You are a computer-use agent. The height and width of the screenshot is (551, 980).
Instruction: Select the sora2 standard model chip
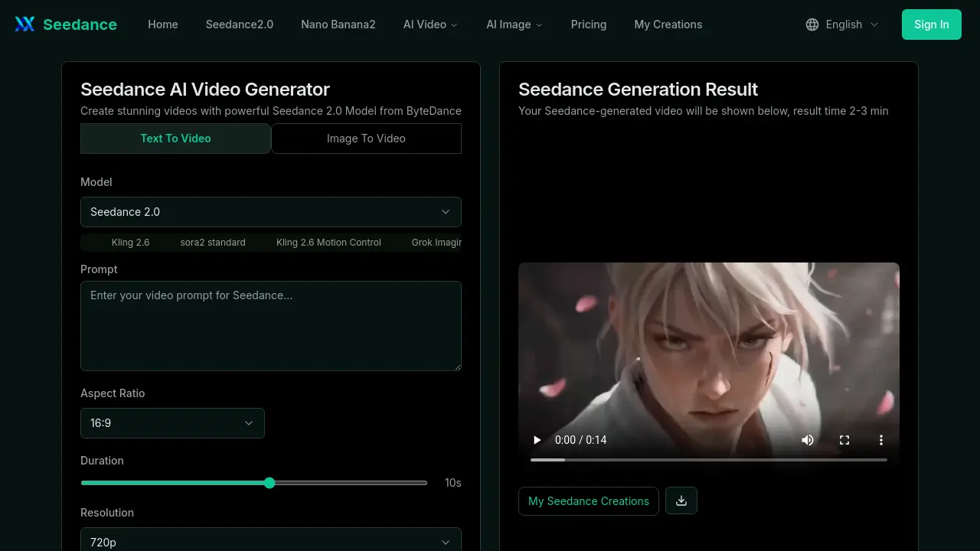pos(213,243)
